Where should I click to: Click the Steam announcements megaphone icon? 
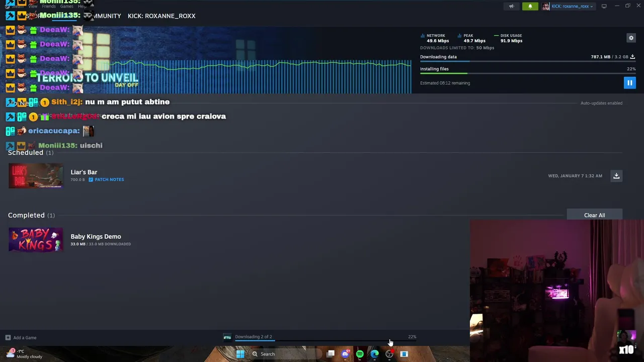[x=511, y=7]
